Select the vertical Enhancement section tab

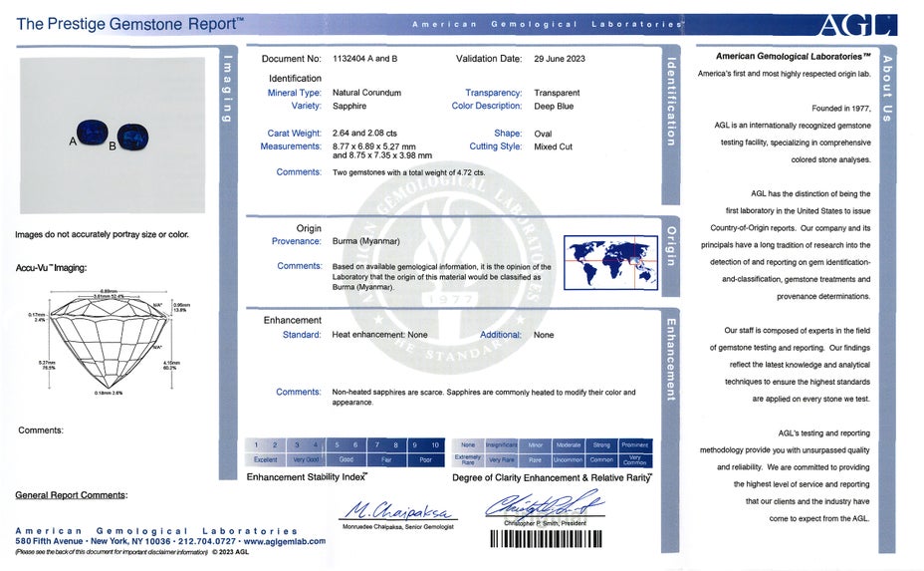[x=671, y=359]
